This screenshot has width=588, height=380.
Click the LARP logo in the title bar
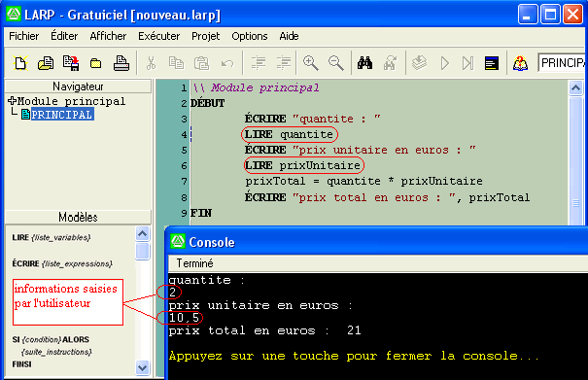pos(14,15)
